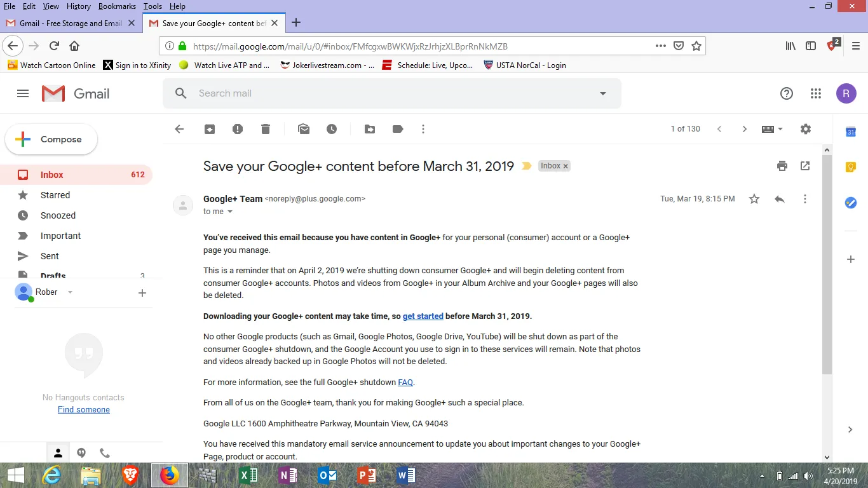
Task: Open Gmail support help icon
Action: [787, 93]
